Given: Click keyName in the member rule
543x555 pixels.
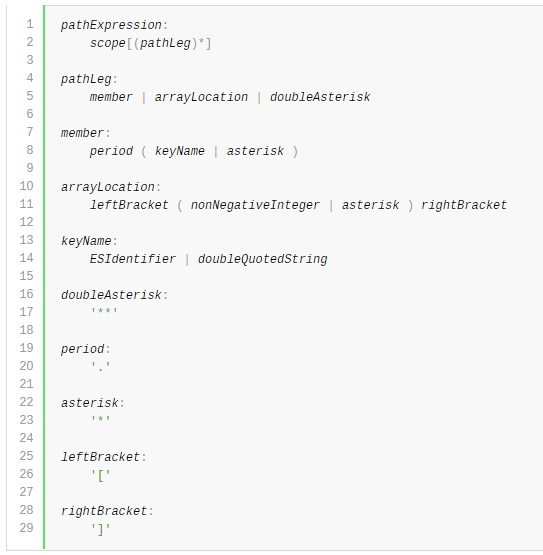Looking at the screenshot, I should pos(179,151).
